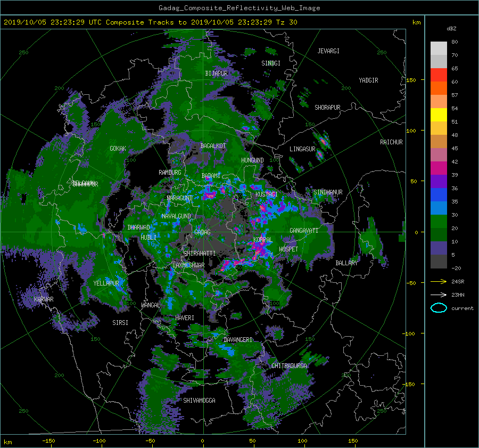The height and width of the screenshot is (448, 479).
Task: Click the DAVANGERI city label
Action: 238,340
